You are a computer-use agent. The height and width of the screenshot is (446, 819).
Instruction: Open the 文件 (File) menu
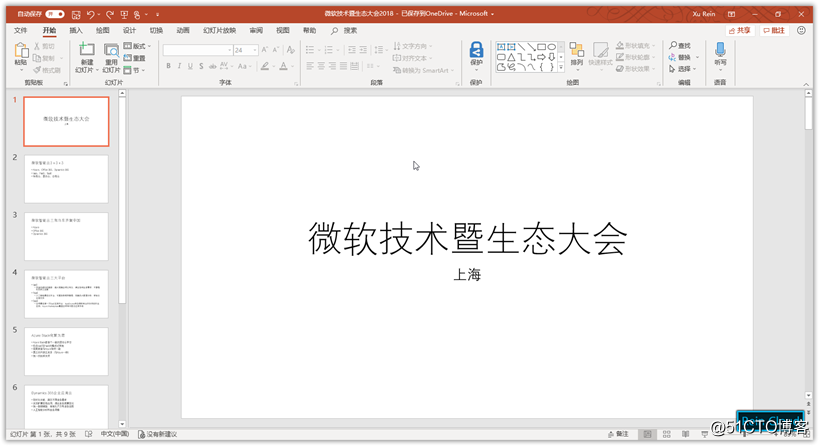(20, 30)
